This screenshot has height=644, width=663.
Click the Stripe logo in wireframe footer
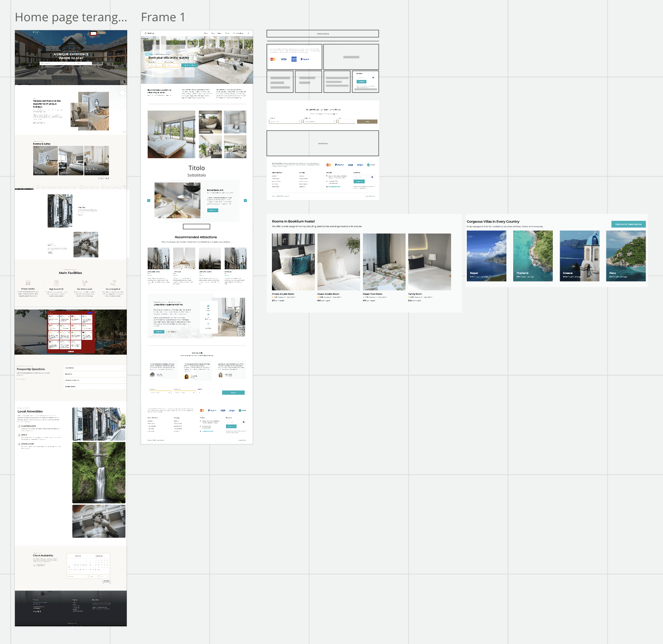(x=360, y=165)
